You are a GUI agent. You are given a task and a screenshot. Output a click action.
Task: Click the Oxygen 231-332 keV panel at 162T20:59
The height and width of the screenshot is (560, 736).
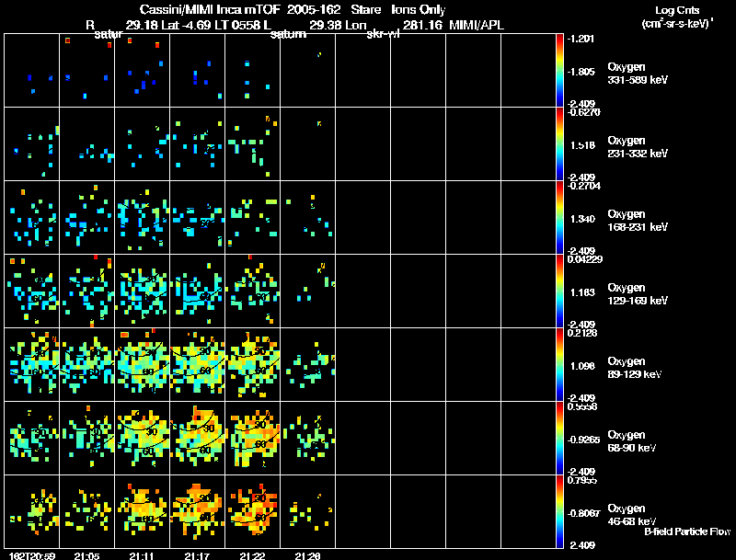coord(32,144)
